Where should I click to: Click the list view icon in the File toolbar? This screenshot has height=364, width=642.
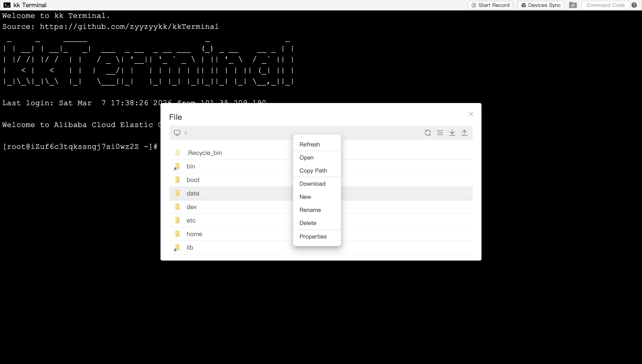(440, 132)
